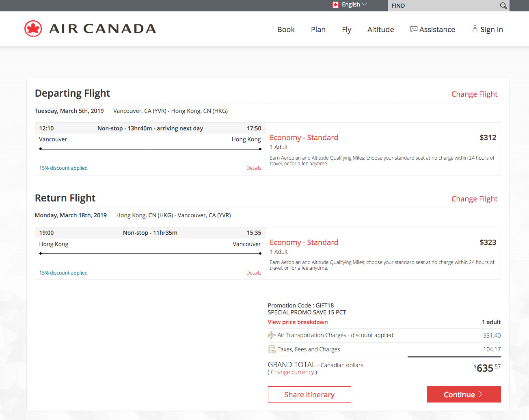
Task: Select the Fly navigation item
Action: 346,29
